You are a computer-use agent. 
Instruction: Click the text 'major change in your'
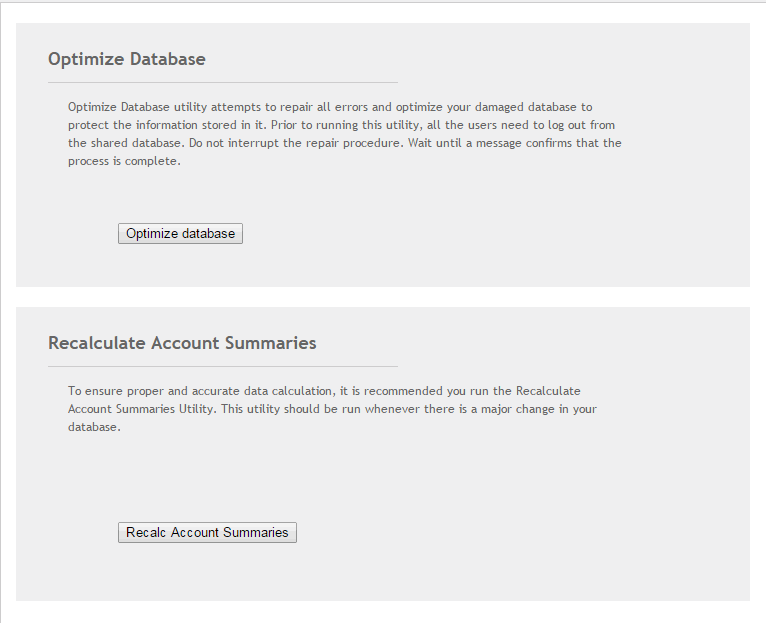(x=539, y=409)
